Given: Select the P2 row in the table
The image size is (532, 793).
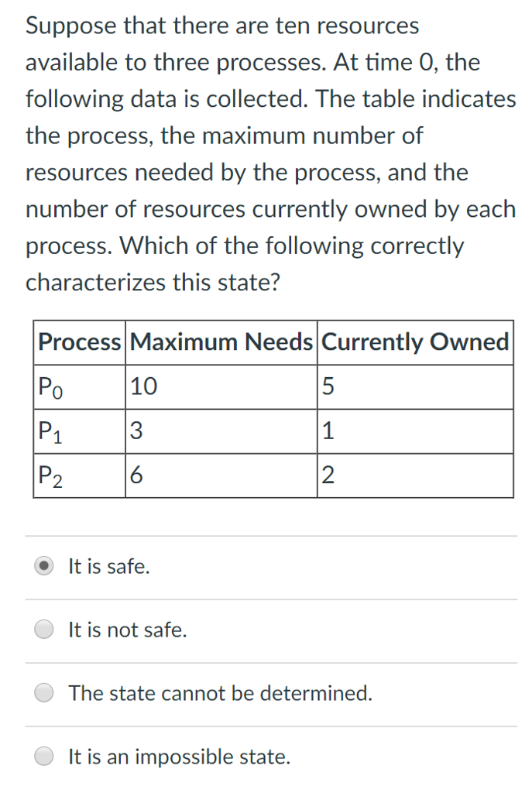Looking at the screenshot, I should (78, 475).
